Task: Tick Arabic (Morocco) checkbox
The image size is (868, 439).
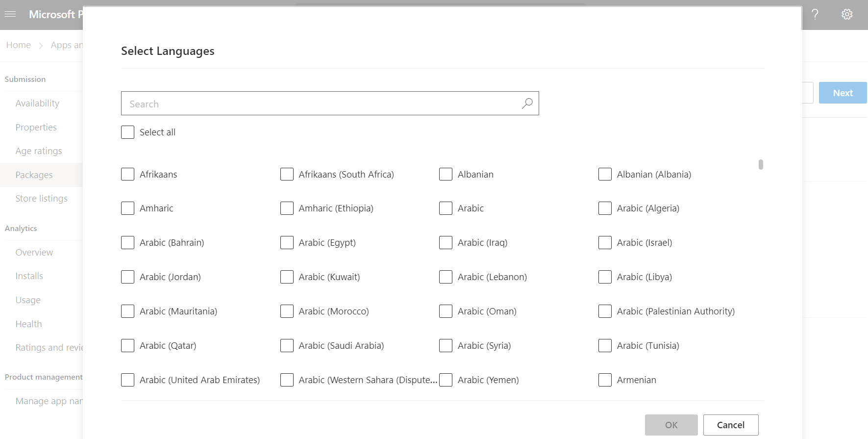Action: (287, 311)
